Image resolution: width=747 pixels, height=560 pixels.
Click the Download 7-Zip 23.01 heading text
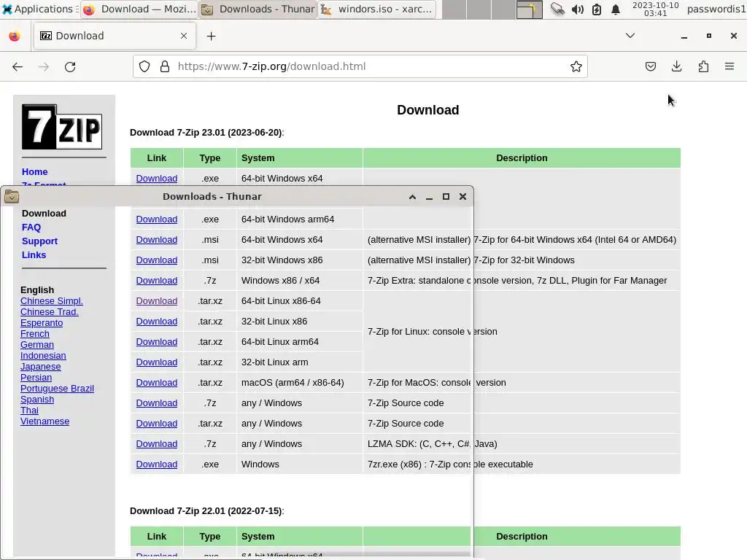coord(206,133)
